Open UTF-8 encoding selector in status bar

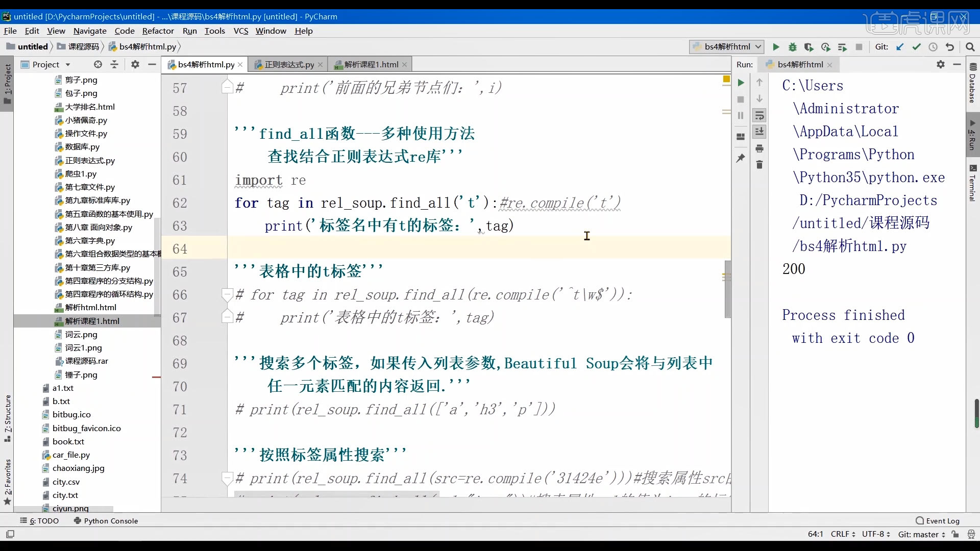[x=876, y=534]
